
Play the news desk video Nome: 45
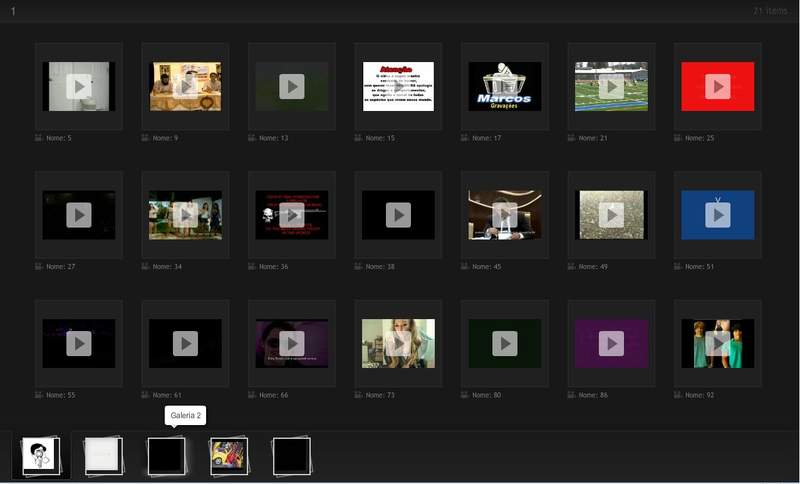505,215
